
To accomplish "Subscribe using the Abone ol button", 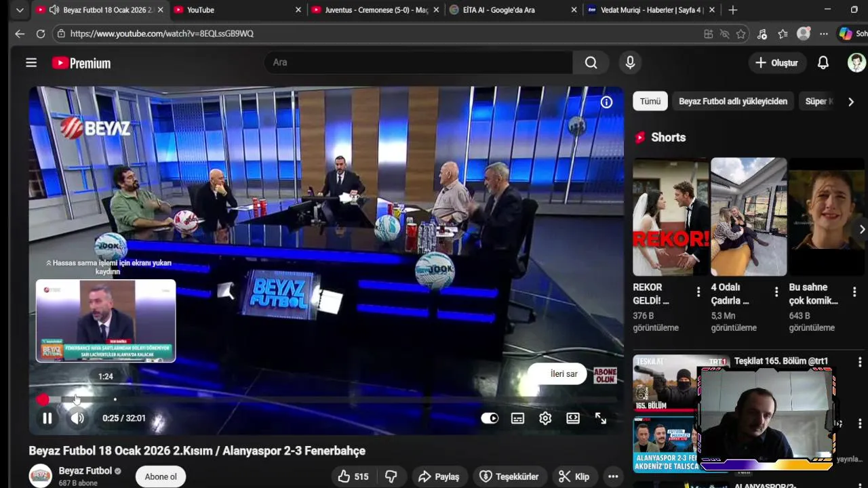I will (161, 476).
